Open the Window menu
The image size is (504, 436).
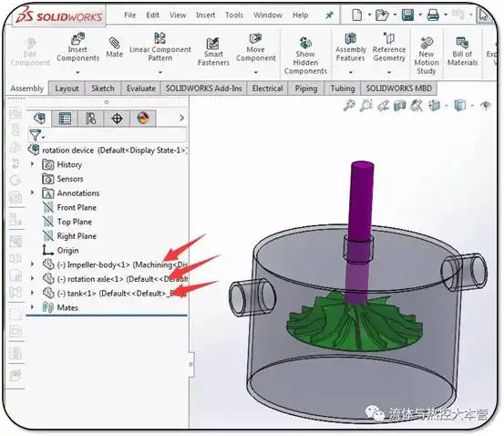(268, 16)
